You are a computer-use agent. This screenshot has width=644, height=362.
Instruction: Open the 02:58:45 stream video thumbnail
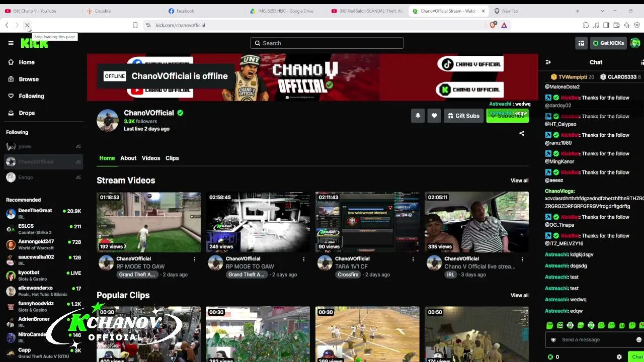(258, 222)
